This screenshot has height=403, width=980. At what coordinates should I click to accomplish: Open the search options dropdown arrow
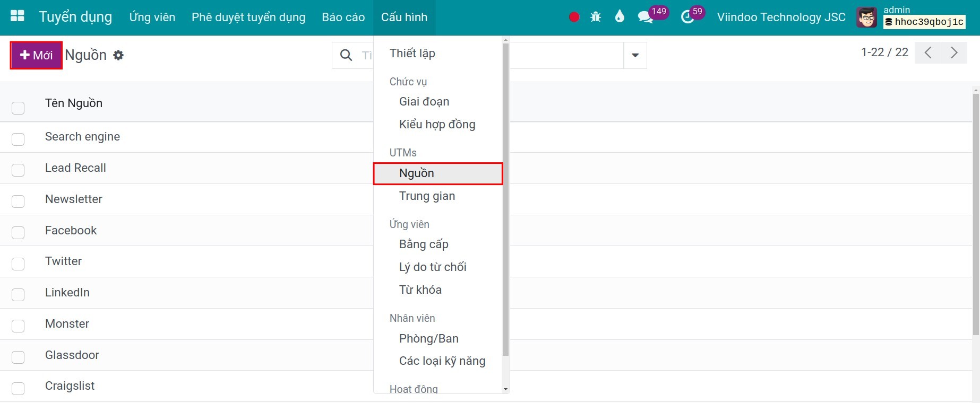coord(635,55)
